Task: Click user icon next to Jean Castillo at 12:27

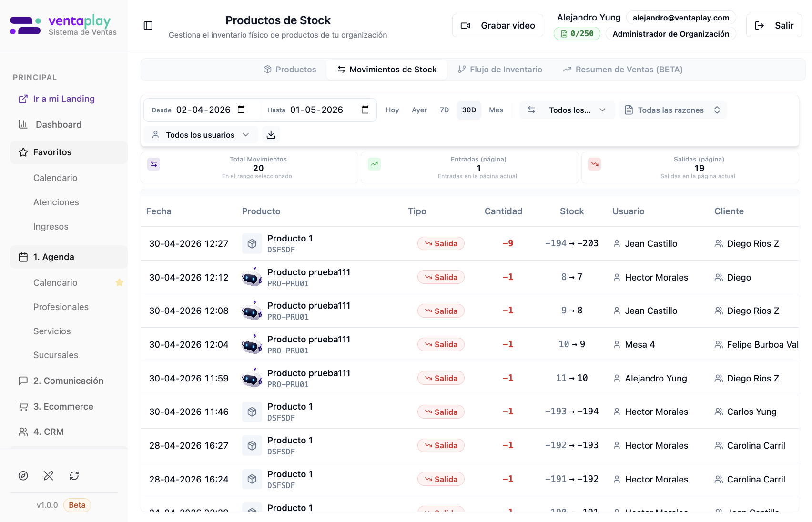Action: pyautogui.click(x=617, y=244)
